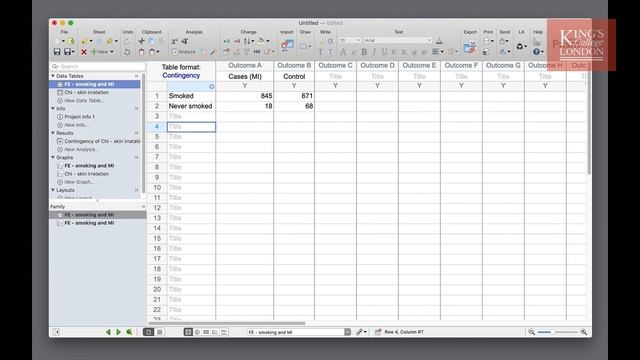Click the Import data icon

pyautogui.click(x=287, y=45)
